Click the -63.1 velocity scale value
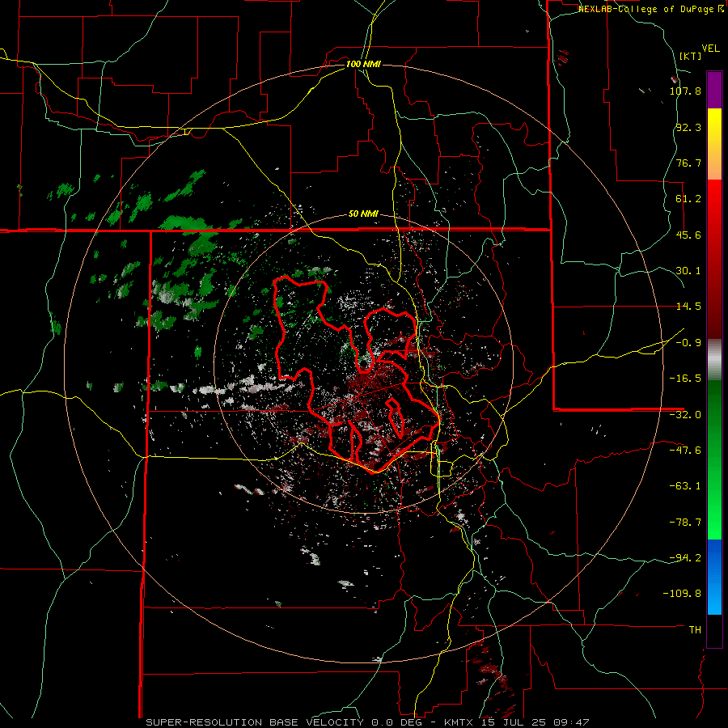Screen dimensions: 728x728 pyautogui.click(x=685, y=486)
